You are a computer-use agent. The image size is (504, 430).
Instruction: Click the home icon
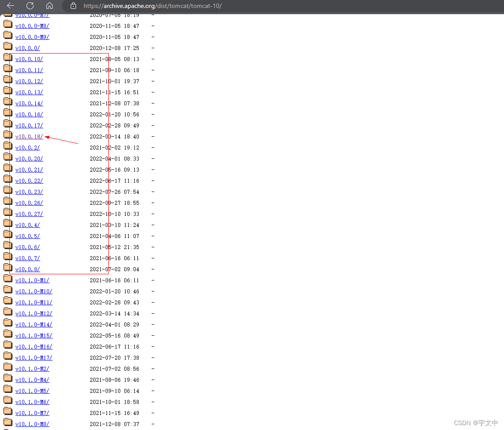click(49, 6)
